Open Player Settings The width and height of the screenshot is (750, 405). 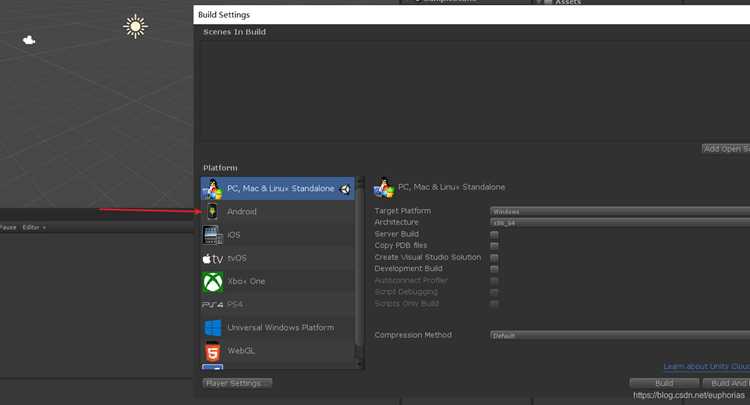[x=237, y=383]
